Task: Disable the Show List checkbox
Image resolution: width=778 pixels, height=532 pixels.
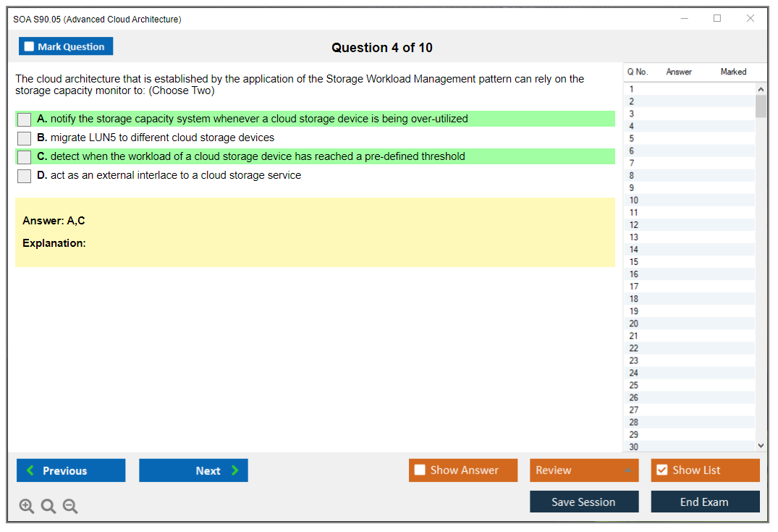Action: pyautogui.click(x=661, y=470)
